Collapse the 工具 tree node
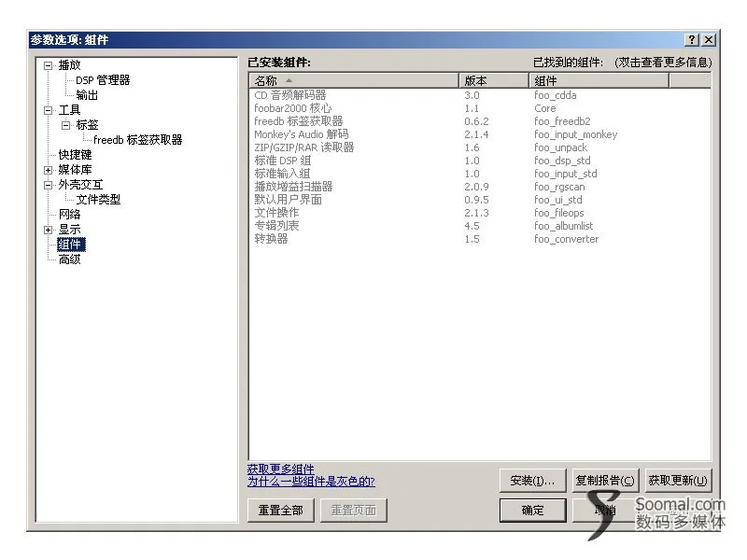Viewport: 747px width, 560px height. tap(49, 110)
